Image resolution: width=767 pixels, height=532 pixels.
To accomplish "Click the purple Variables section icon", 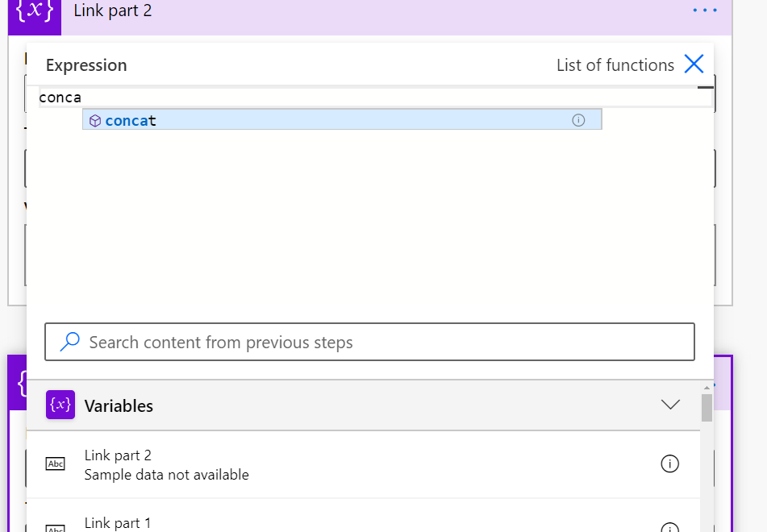I will click(60, 405).
